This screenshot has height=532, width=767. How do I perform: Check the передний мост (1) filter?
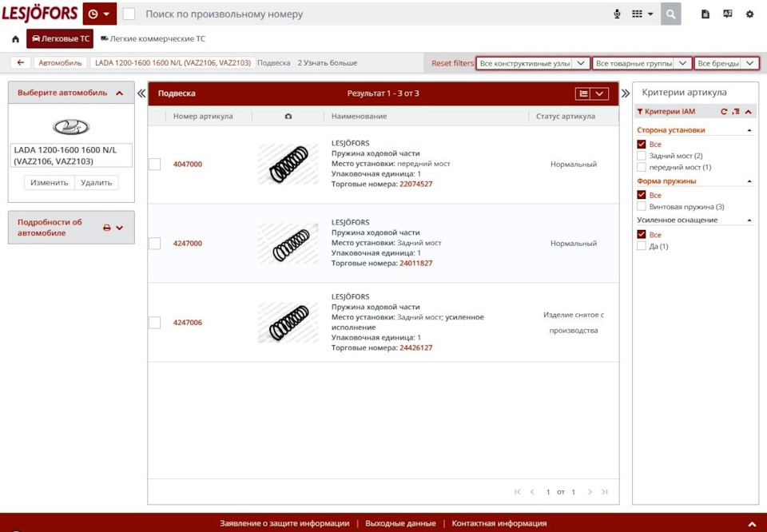click(x=642, y=167)
